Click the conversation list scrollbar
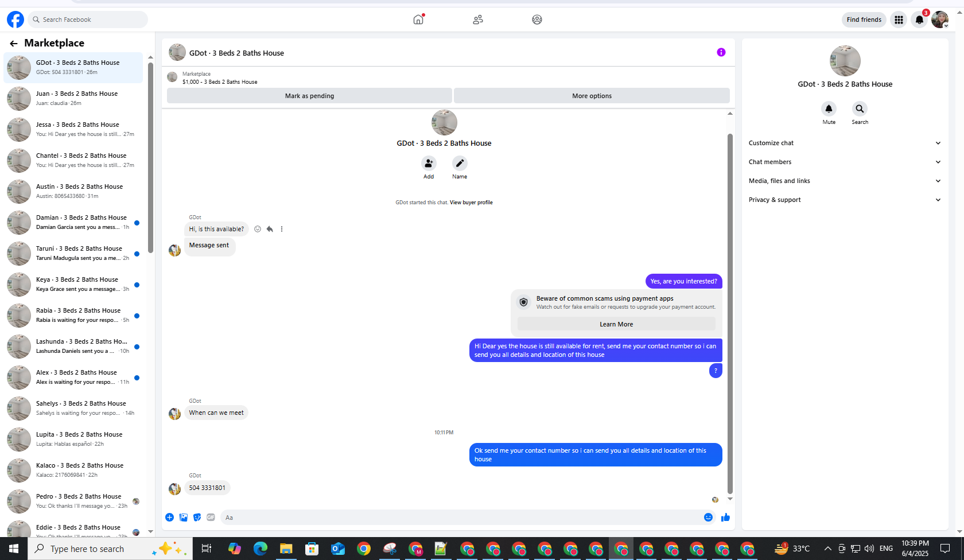The width and height of the screenshot is (964, 560). tap(150, 157)
